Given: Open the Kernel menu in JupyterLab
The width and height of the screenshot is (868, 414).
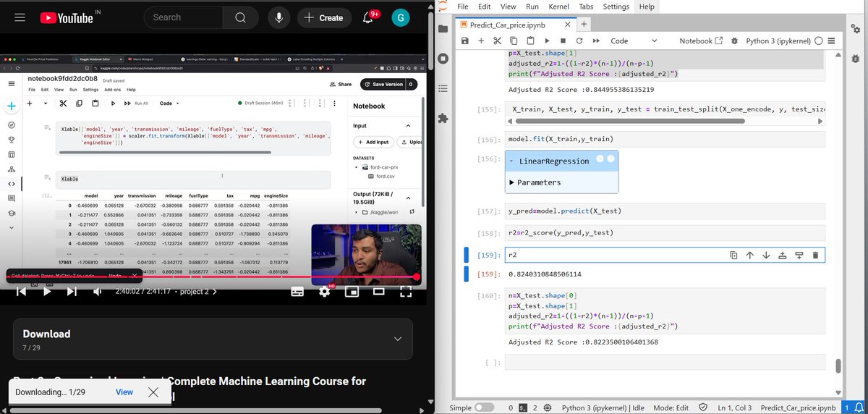Looking at the screenshot, I should point(558,7).
